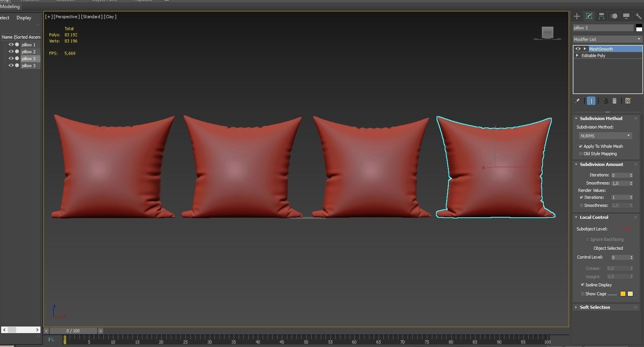Sort by Name column header

click(21, 37)
